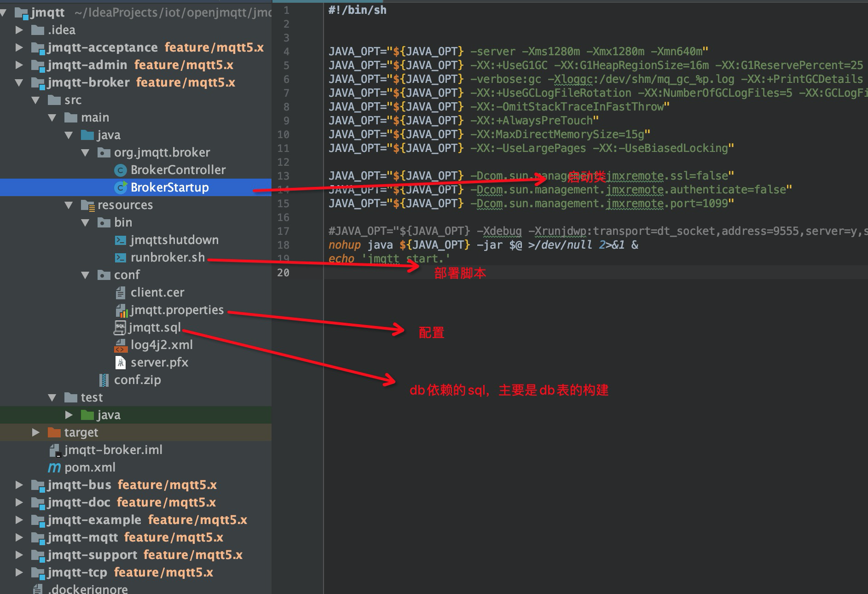Image resolution: width=868 pixels, height=594 pixels.
Task: Expand the jmqtt-bus module
Action: [x=19, y=485]
